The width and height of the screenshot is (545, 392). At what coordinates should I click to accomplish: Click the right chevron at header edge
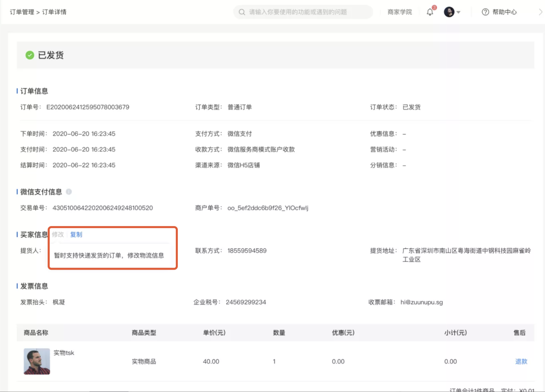pyautogui.click(x=540, y=12)
